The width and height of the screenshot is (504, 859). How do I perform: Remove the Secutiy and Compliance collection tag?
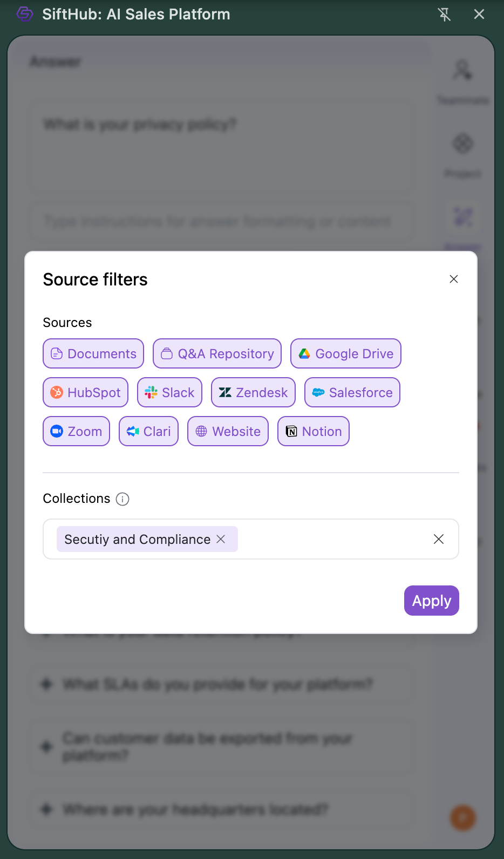click(x=221, y=539)
